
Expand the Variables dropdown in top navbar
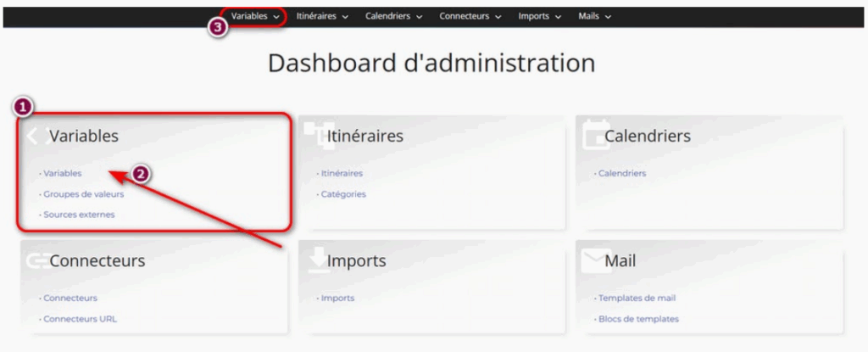click(254, 16)
